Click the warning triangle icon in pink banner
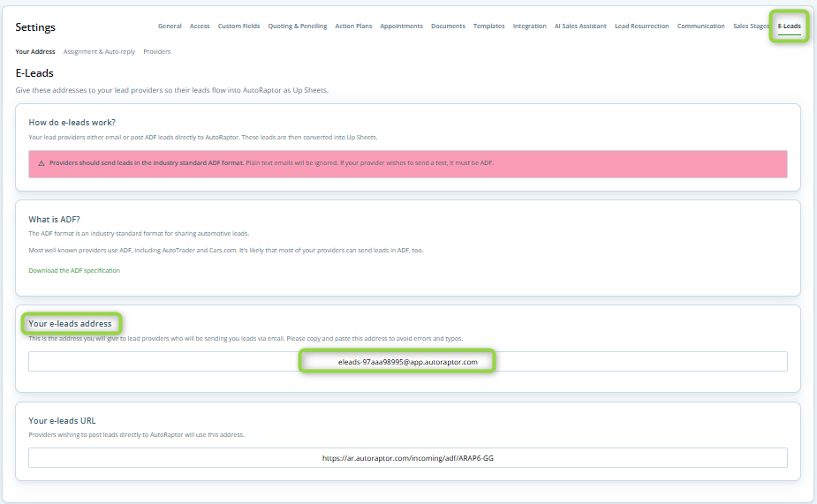Viewport: 817px width, 504px height. pos(42,163)
